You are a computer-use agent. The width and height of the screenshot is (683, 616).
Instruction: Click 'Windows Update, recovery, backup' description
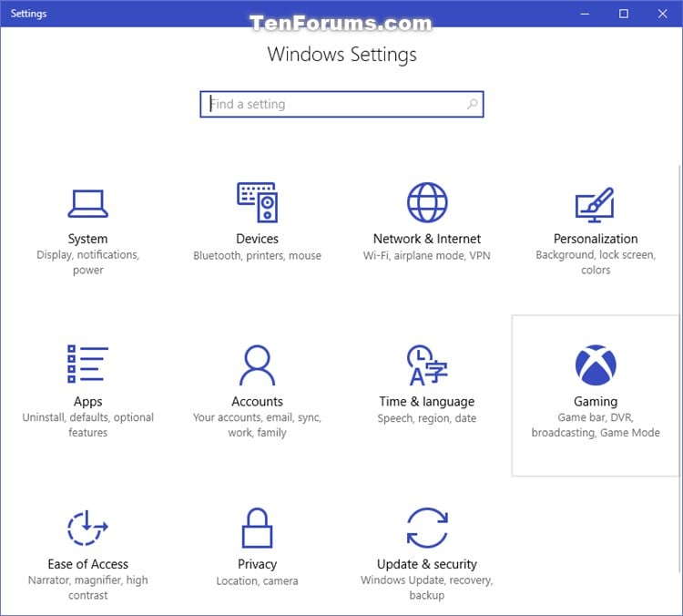coord(427,587)
